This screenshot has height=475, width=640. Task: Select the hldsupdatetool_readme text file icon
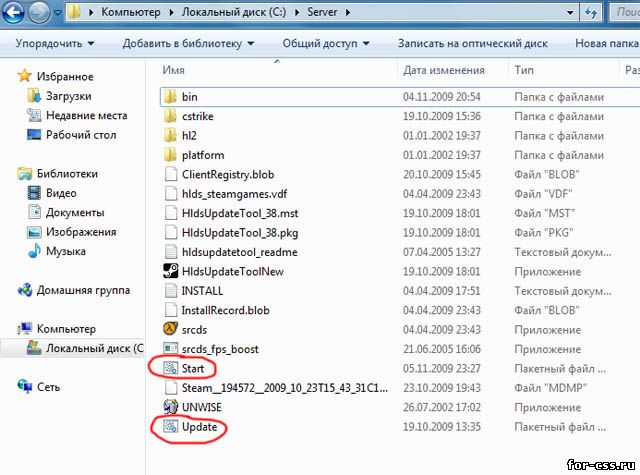(x=171, y=252)
